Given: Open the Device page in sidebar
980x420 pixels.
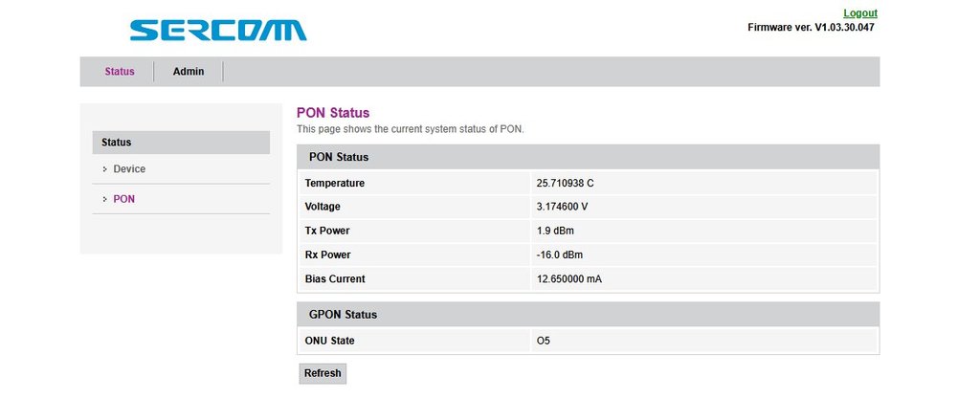Looking at the screenshot, I should tap(129, 169).
